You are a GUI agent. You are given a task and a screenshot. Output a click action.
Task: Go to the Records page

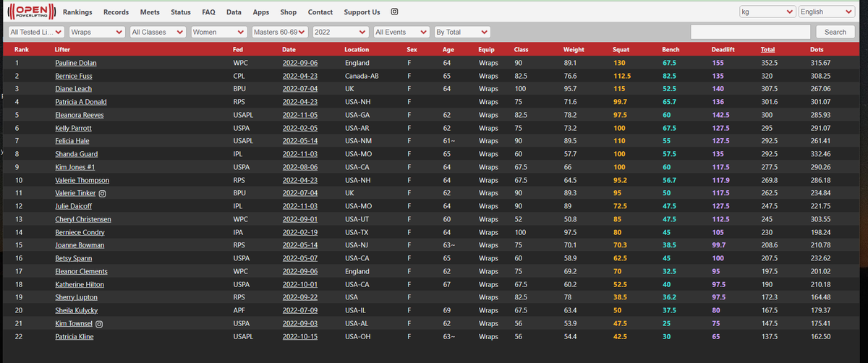tap(116, 12)
